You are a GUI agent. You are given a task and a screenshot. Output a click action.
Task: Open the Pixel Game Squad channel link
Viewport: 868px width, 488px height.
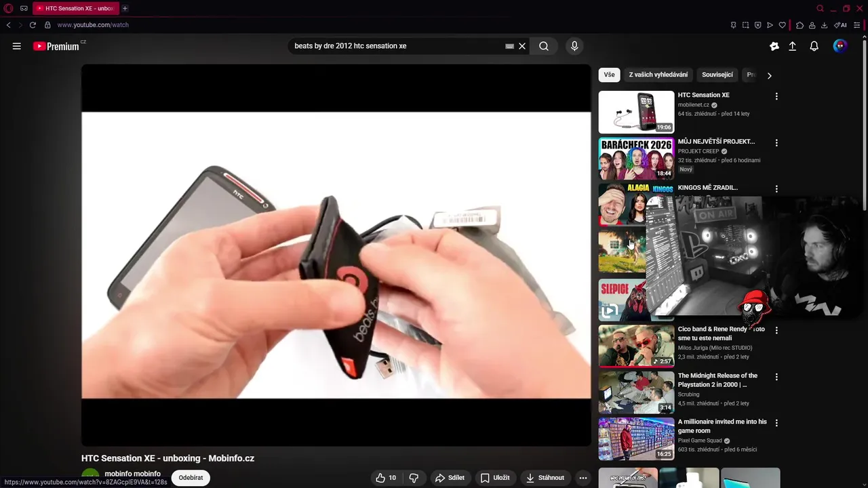[x=700, y=441]
